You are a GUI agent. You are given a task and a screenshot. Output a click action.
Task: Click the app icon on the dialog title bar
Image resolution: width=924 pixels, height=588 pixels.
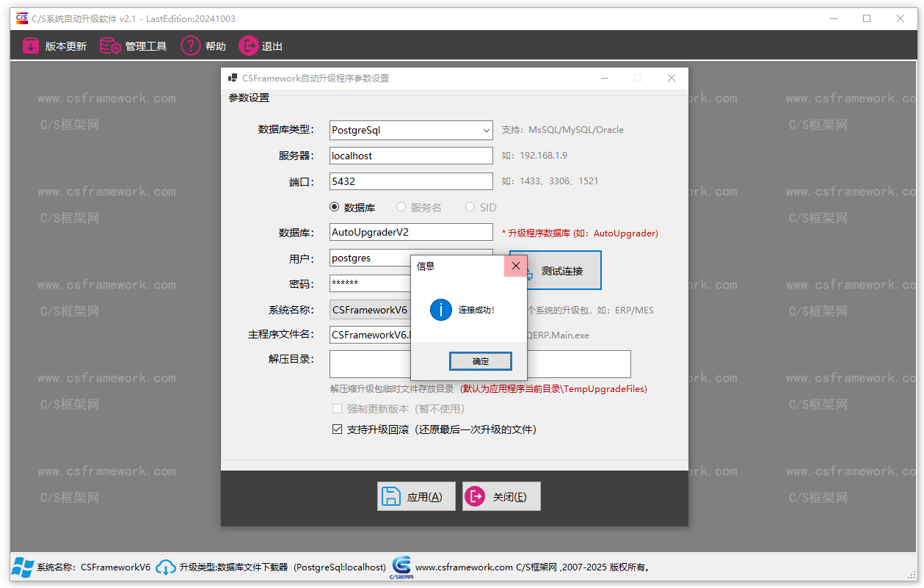(232, 77)
